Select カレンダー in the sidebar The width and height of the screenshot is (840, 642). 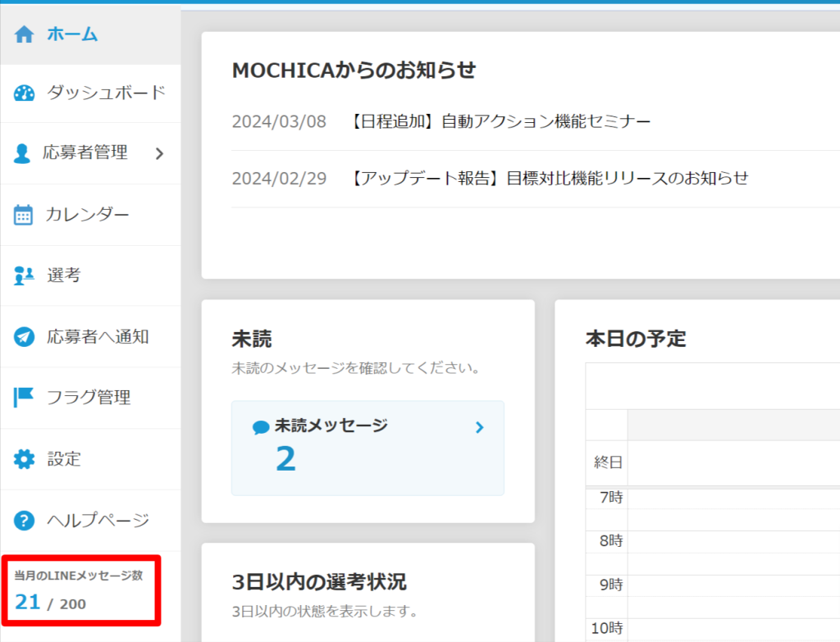point(88,215)
